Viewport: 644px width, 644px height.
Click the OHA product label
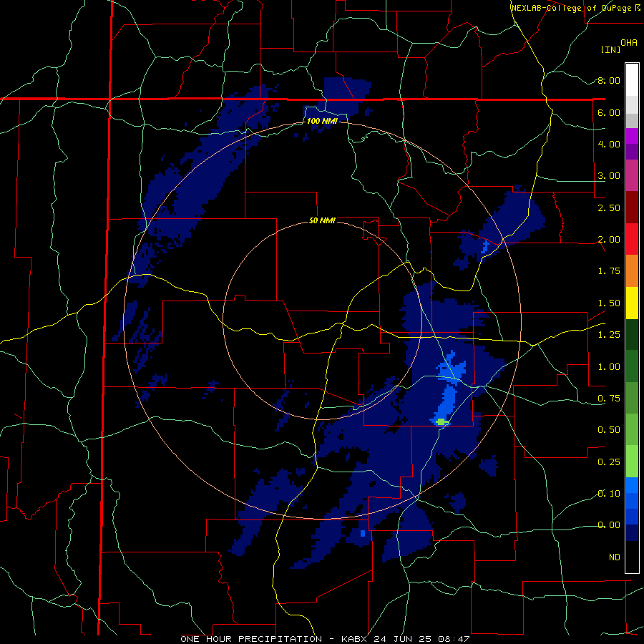pyautogui.click(x=629, y=43)
